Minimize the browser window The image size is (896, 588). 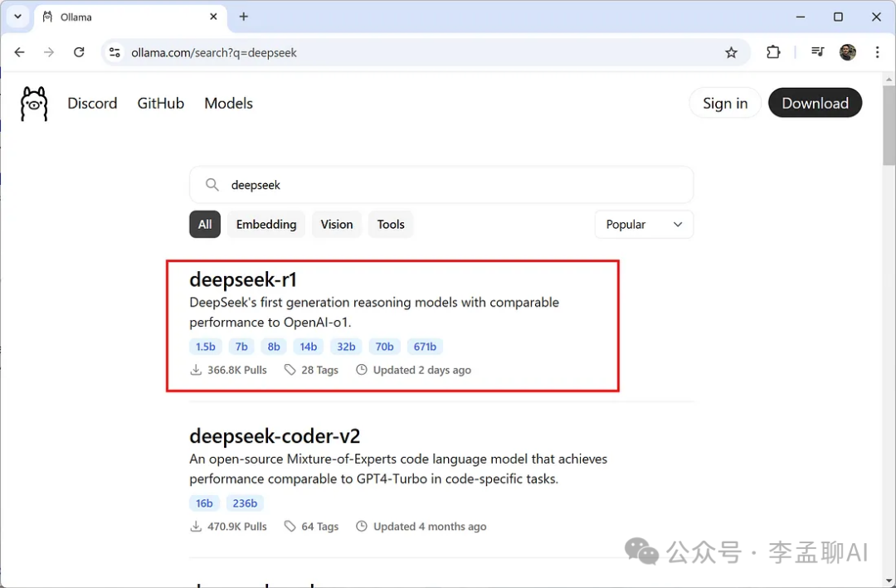coord(801,17)
